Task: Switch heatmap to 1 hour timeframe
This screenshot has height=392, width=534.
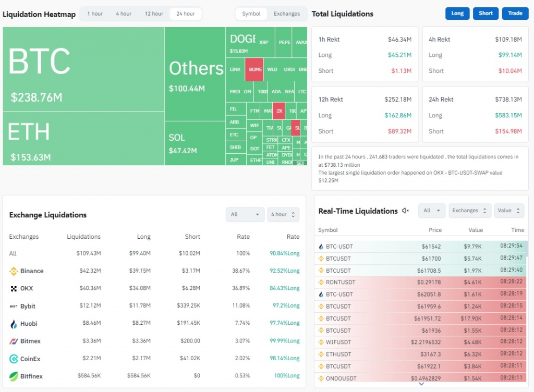Action: [x=95, y=14]
